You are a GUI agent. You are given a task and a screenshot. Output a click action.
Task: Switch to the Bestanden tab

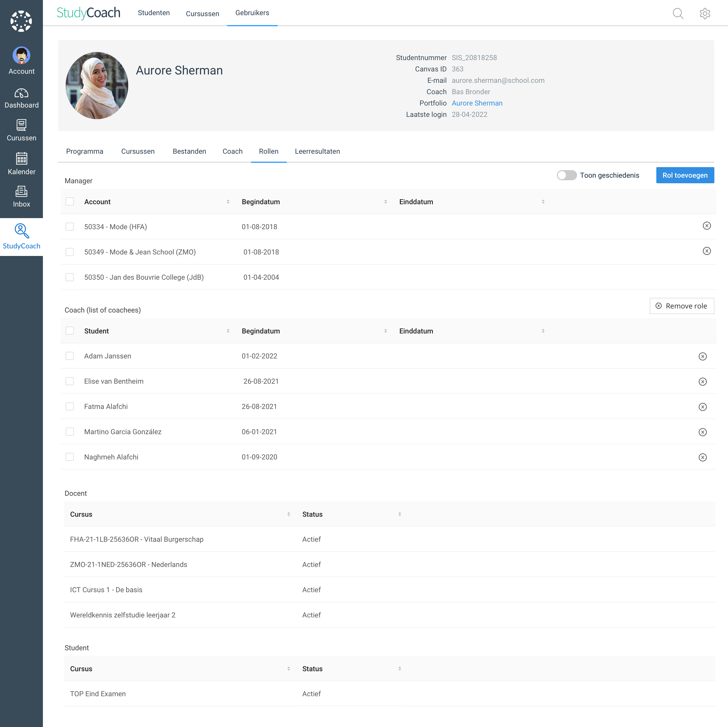pyautogui.click(x=190, y=151)
